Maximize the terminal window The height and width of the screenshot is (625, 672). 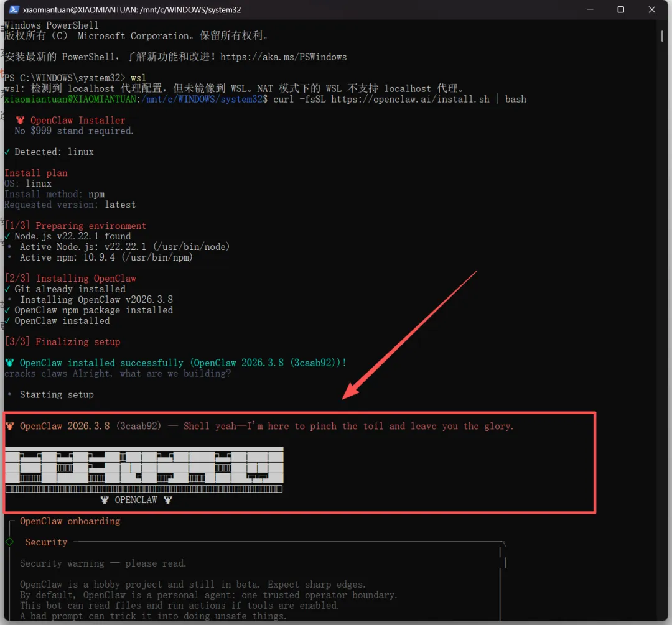620,9
